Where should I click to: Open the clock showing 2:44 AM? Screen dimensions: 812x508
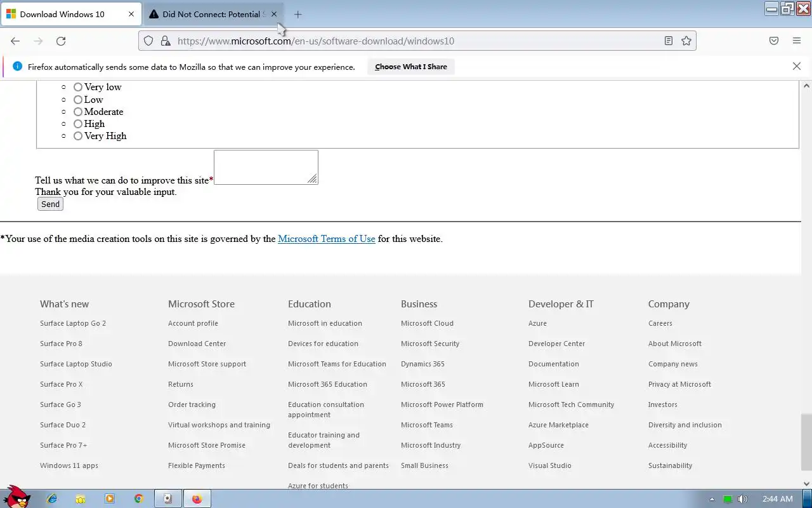coord(778,499)
